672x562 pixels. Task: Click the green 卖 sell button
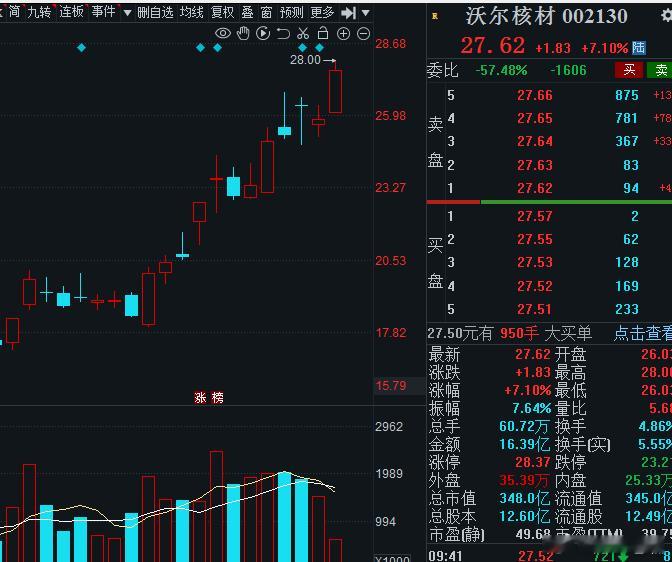(660, 70)
